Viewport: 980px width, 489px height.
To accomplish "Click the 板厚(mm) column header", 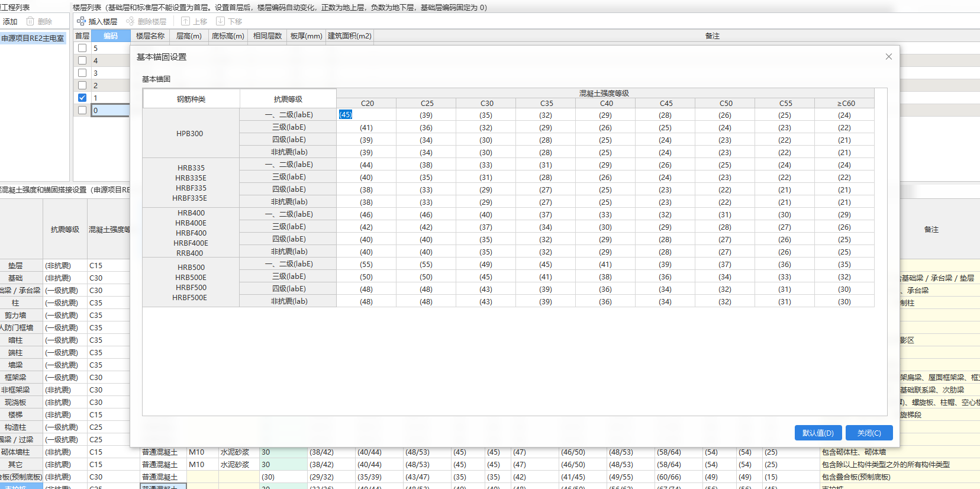I will (x=306, y=36).
